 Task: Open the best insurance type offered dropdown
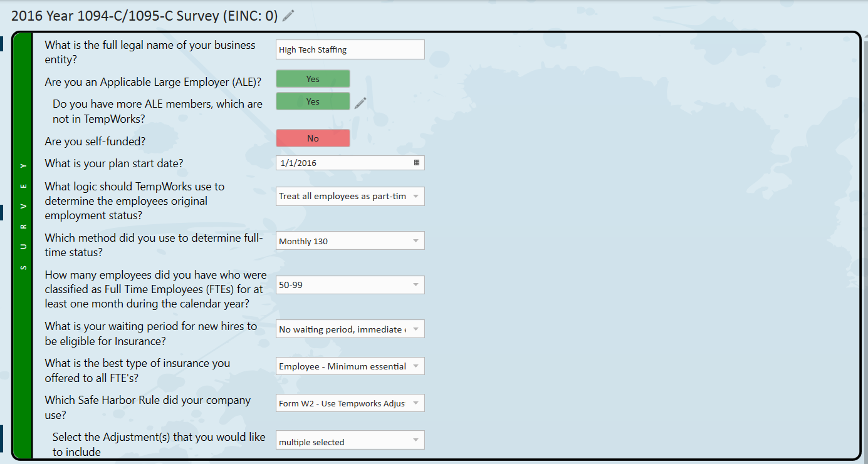click(x=350, y=366)
